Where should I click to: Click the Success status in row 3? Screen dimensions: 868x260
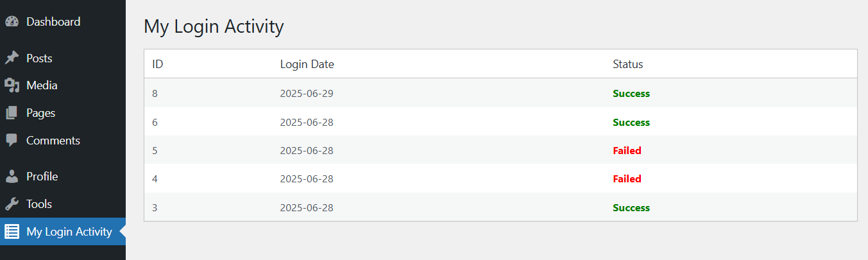click(x=631, y=208)
